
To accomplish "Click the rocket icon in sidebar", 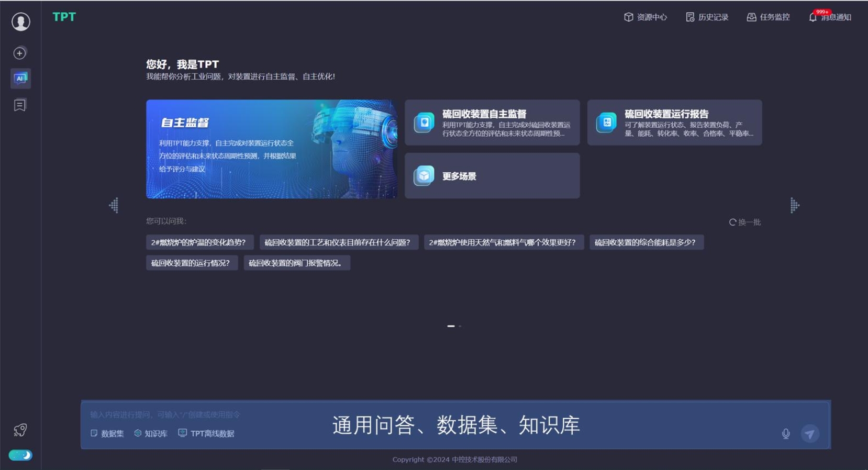I will click(20, 430).
